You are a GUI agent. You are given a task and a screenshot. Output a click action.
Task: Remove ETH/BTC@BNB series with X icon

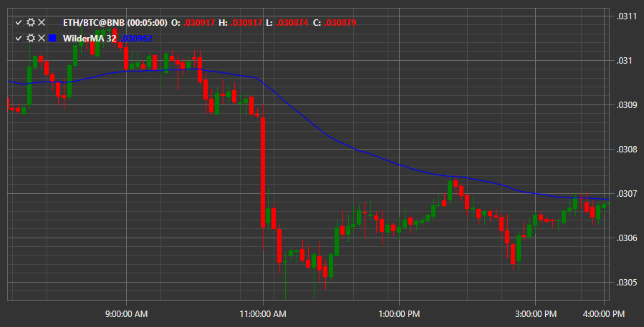click(42, 23)
